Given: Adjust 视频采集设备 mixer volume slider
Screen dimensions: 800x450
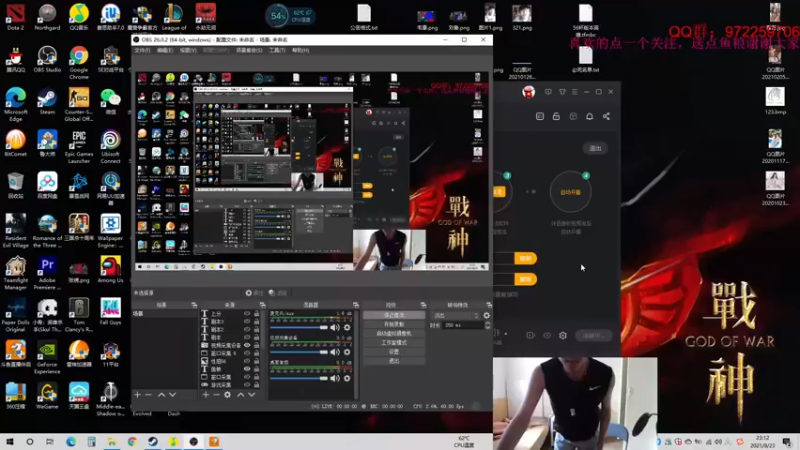Looking at the screenshot, I should [x=298, y=352].
